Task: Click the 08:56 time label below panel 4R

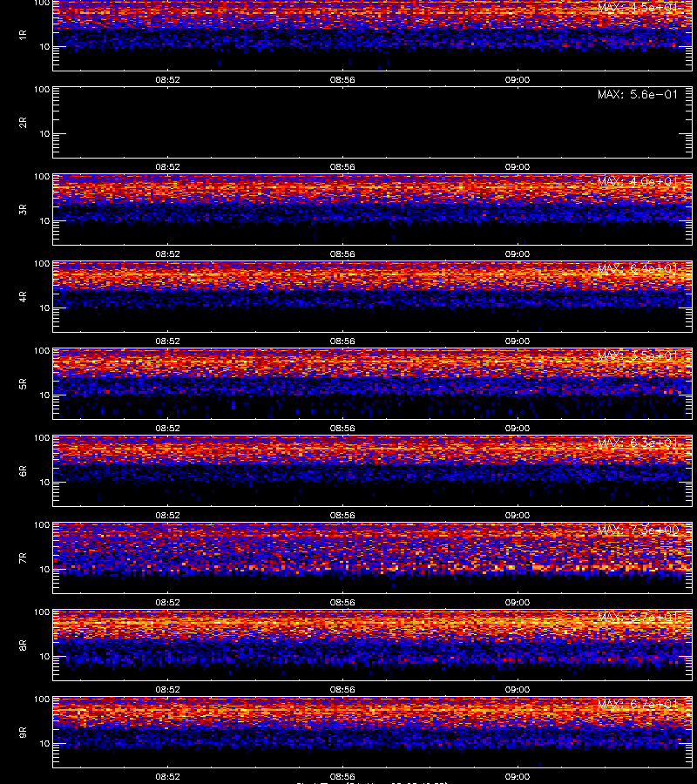Action: click(x=342, y=341)
